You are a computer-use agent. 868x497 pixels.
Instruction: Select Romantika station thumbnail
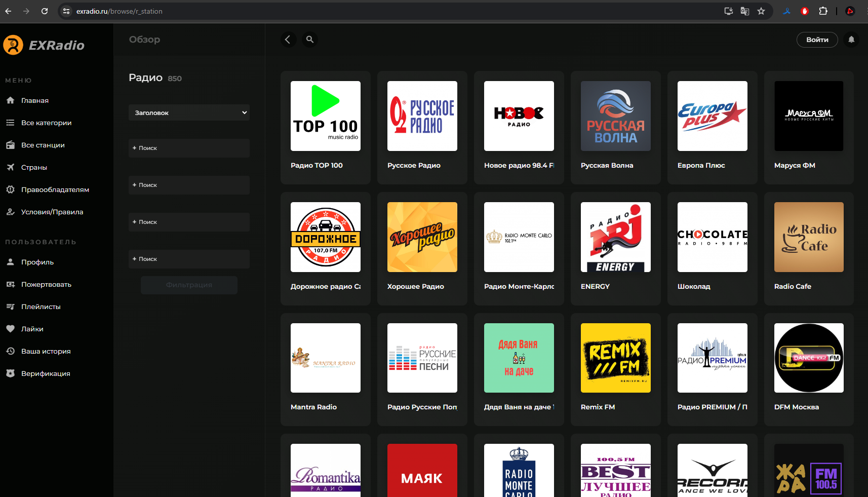326,471
